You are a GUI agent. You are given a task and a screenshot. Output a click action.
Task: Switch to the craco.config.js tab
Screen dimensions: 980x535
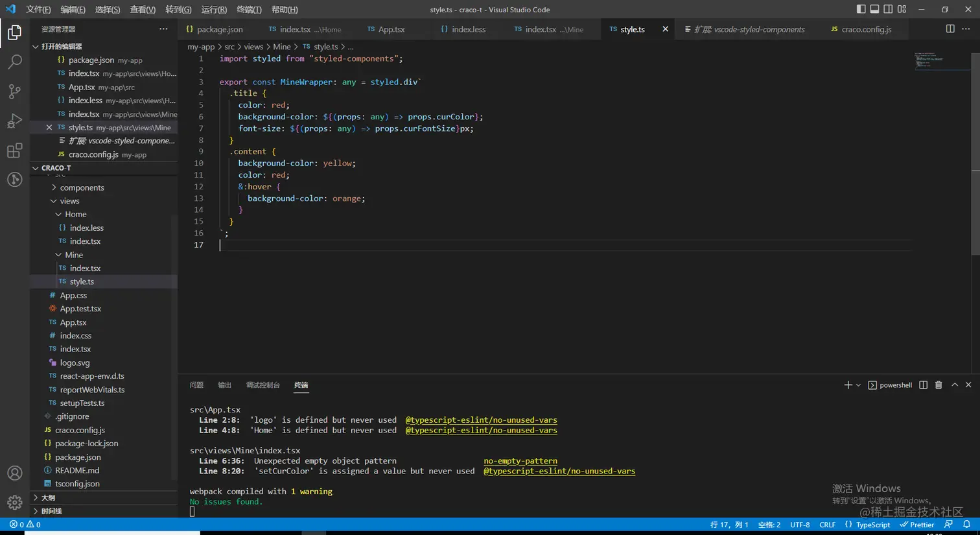pos(866,29)
